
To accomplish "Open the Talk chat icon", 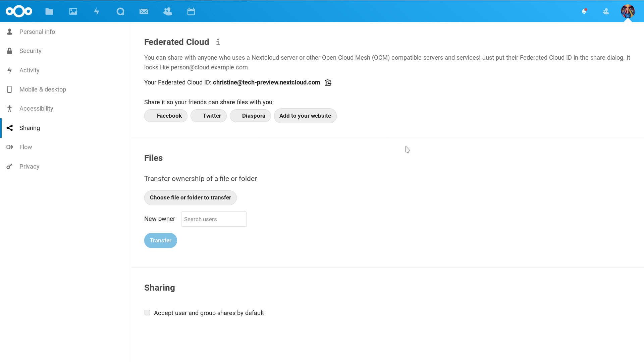I will click(x=120, y=11).
